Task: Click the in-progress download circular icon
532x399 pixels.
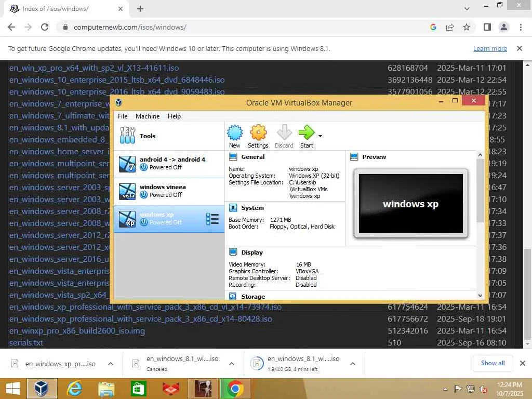Action: coord(257,363)
